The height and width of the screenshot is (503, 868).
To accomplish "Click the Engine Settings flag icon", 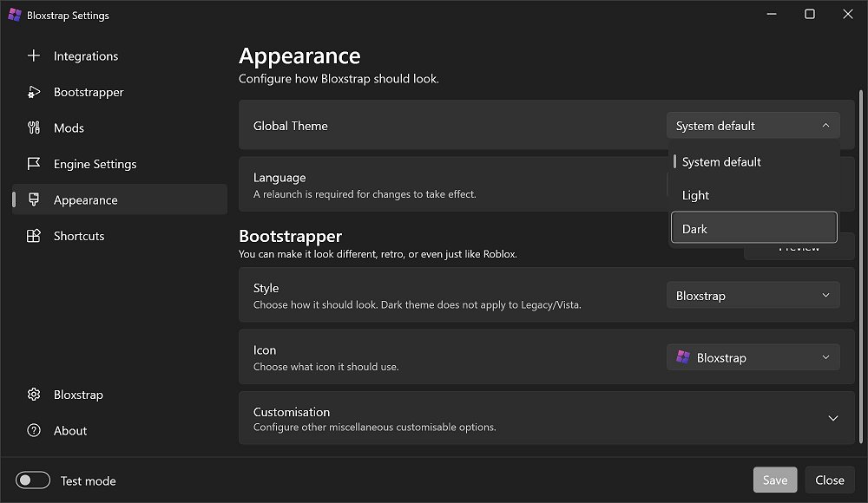I will [x=34, y=164].
